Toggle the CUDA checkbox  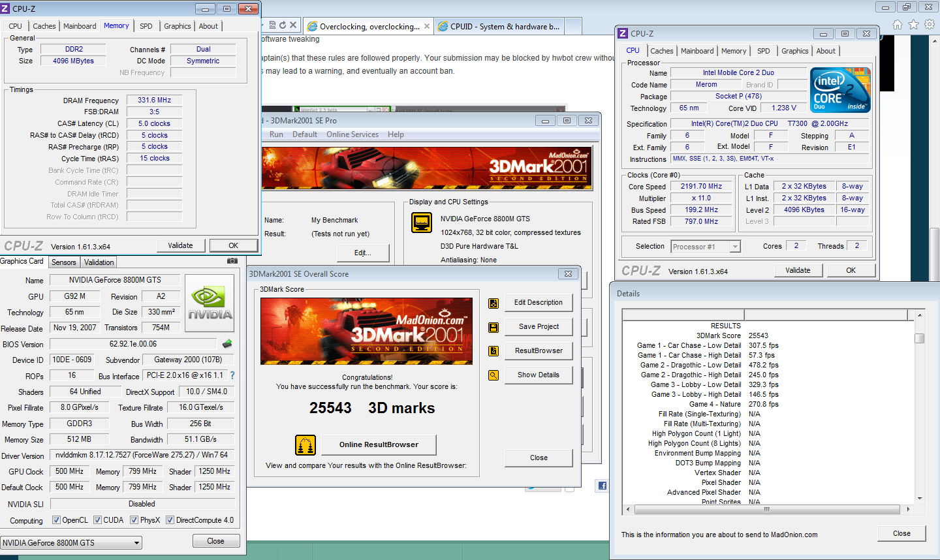tap(97, 520)
